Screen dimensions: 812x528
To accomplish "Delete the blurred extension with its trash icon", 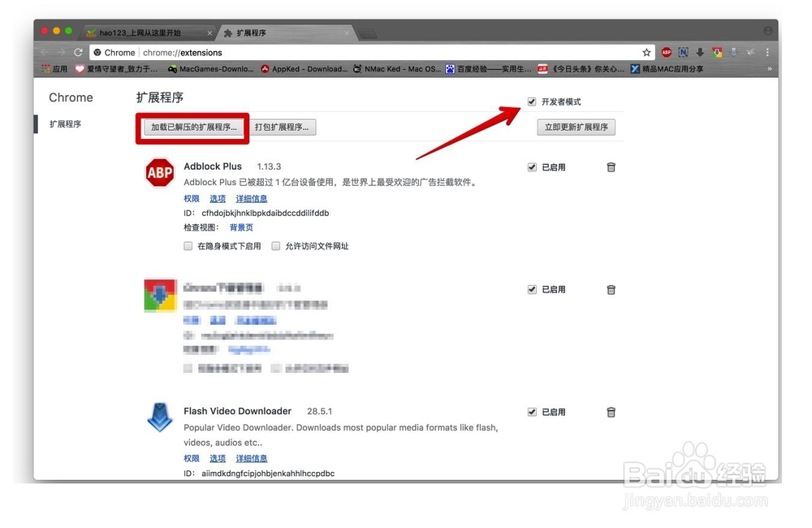I will tap(611, 290).
